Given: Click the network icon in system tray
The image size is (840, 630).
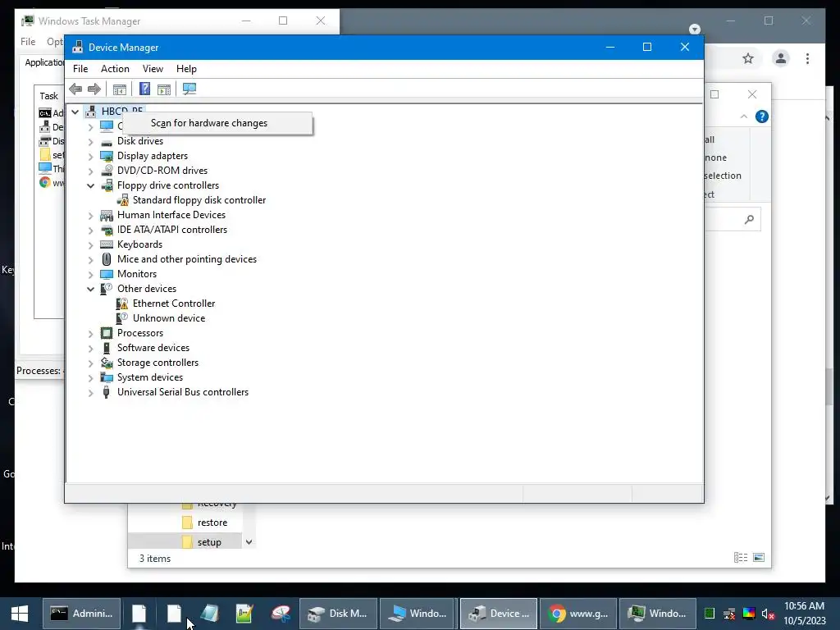Looking at the screenshot, I should pyautogui.click(x=729, y=614).
